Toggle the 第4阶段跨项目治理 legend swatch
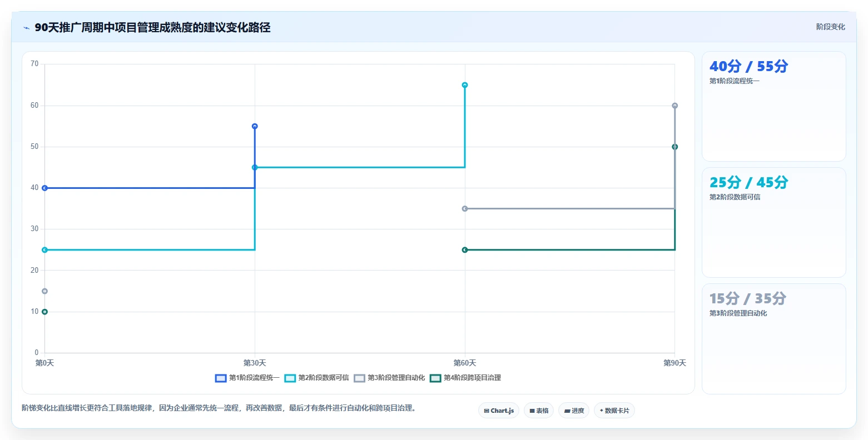 pos(435,378)
